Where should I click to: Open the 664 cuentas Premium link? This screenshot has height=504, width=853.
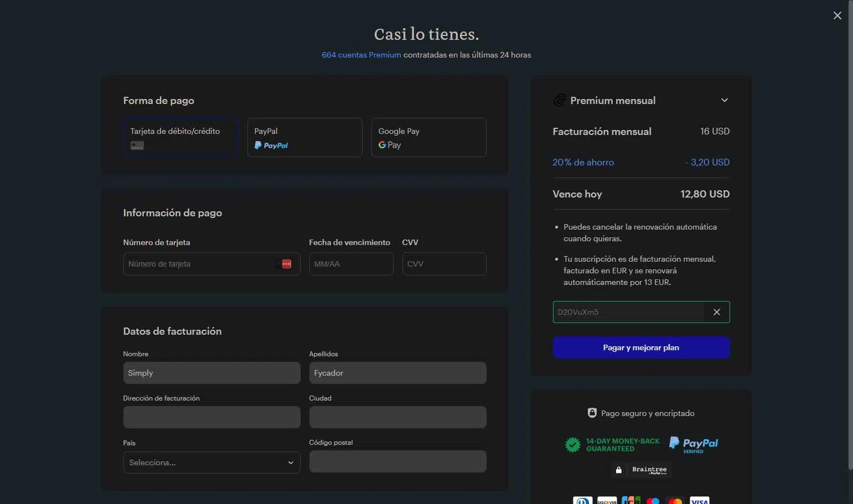(361, 55)
